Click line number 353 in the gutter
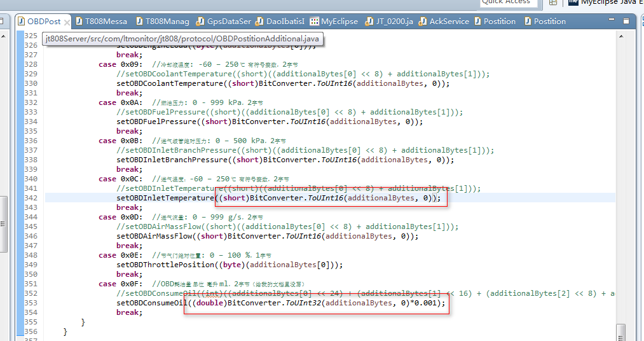 31,303
